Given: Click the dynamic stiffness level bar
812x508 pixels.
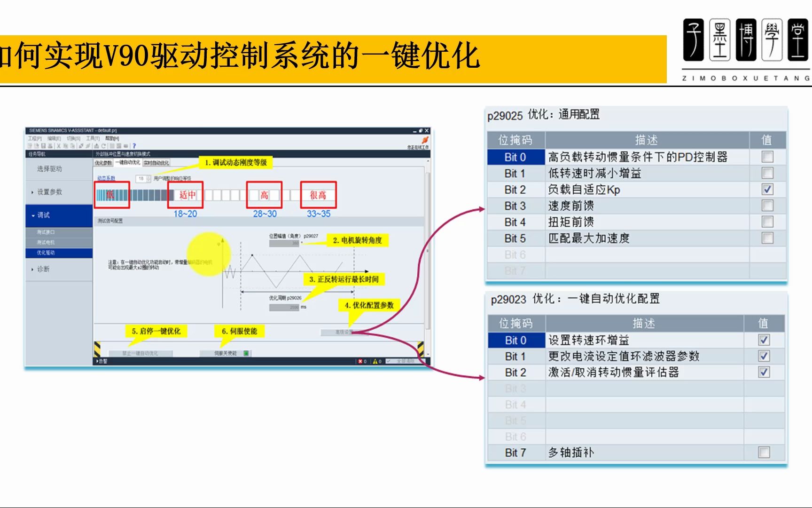Looking at the screenshot, I should [x=216, y=195].
